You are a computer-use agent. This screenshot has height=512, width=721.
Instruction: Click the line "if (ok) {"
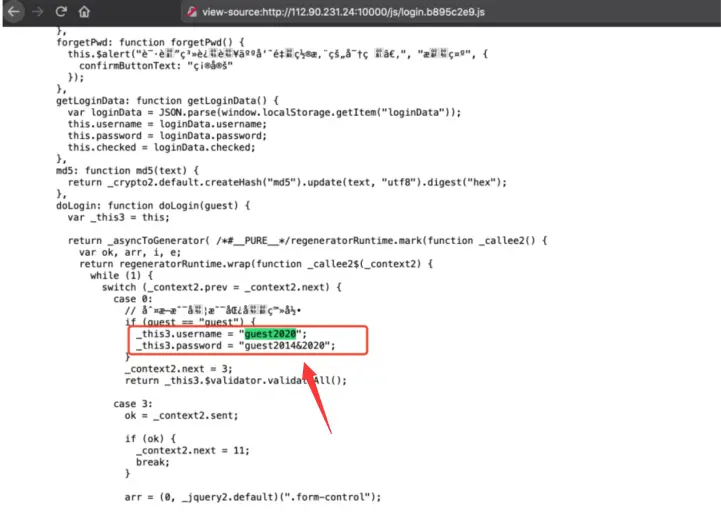[150, 438]
